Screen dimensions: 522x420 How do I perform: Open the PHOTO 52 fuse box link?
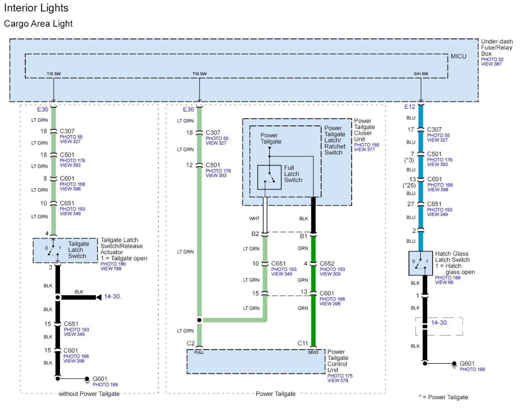coord(492,59)
